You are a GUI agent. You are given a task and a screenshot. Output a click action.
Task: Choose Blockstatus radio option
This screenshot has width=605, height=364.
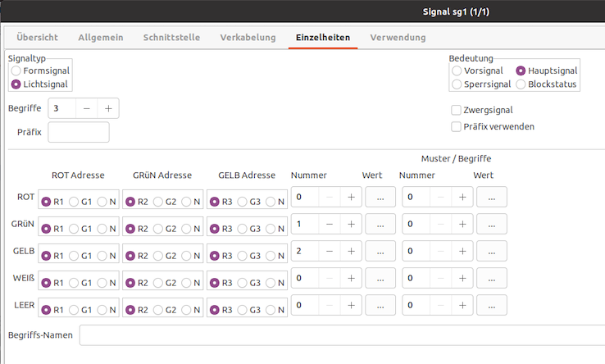point(521,84)
